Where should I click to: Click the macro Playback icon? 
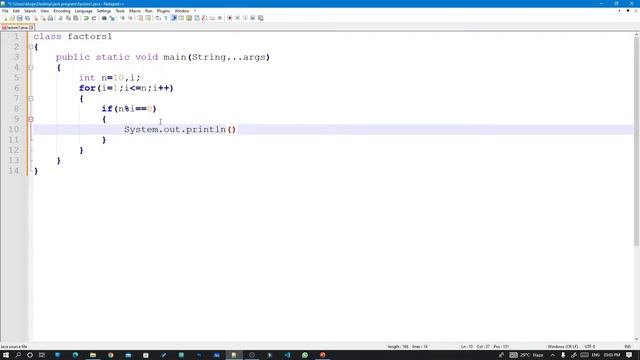[246, 18]
